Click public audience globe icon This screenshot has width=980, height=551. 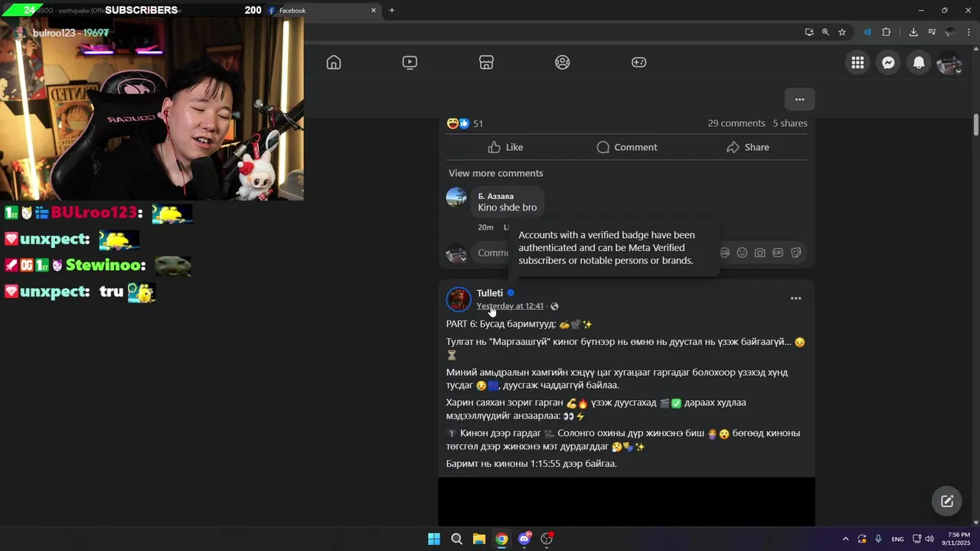pyautogui.click(x=554, y=306)
